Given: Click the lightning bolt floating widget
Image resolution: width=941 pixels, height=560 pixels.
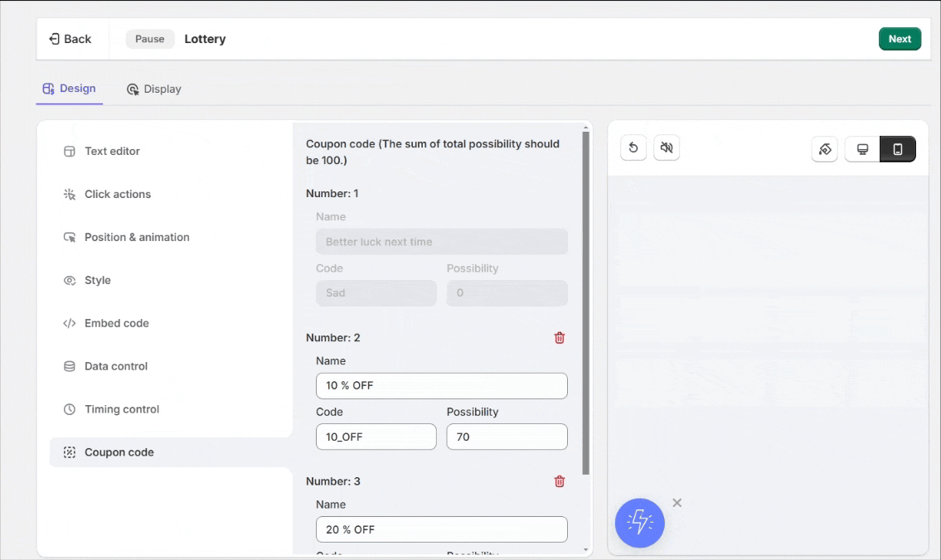Looking at the screenshot, I should (640, 523).
